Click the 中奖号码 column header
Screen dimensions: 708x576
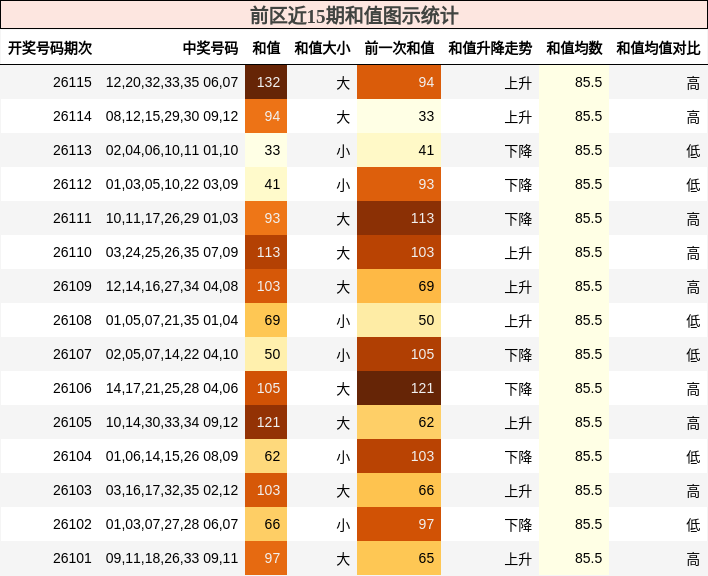[x=210, y=48]
